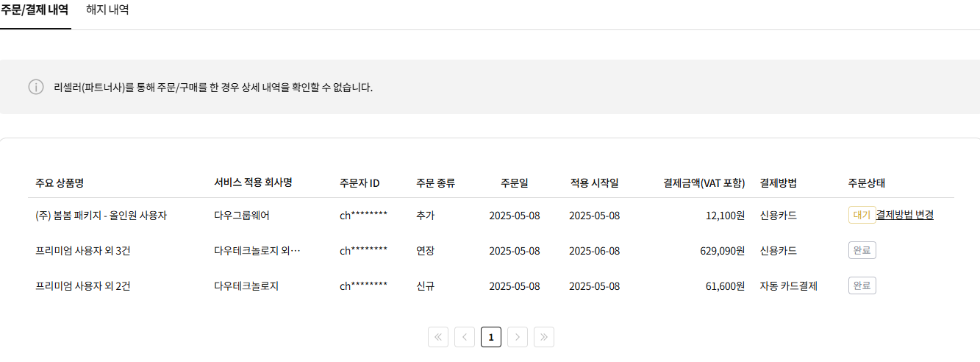This screenshot has height=362, width=980.
Task: Open the 봄봄 패키지 - 올인원 사용자 order
Action: [x=101, y=216]
